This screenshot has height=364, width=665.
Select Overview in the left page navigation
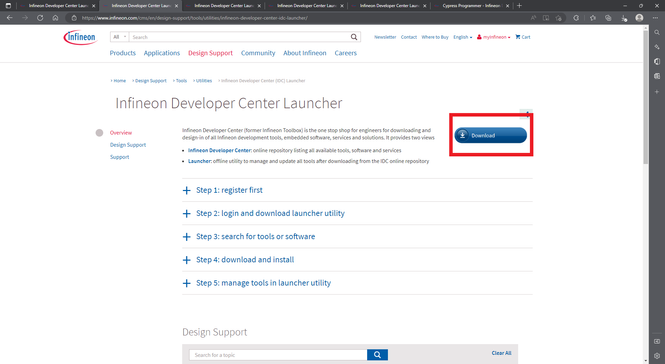(x=121, y=133)
